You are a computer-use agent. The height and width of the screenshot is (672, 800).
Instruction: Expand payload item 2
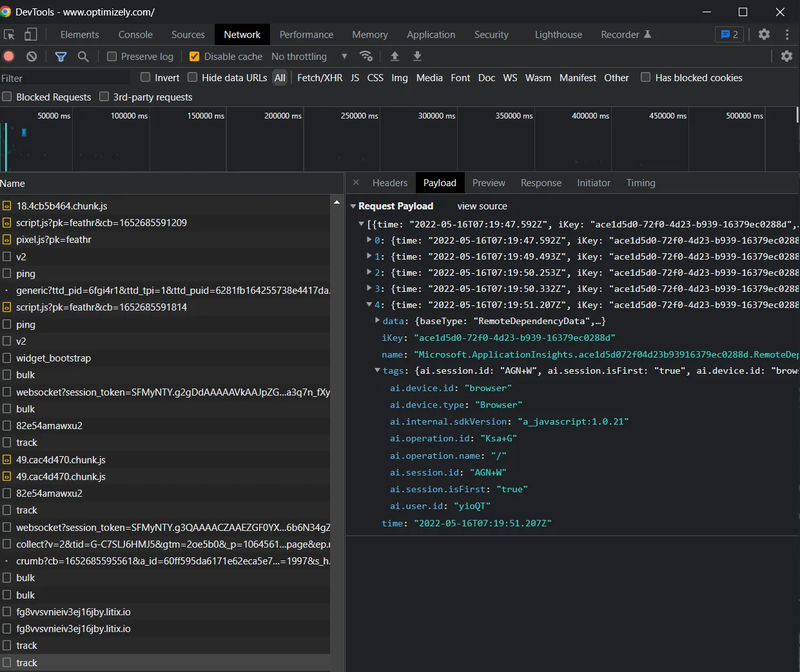(x=369, y=272)
